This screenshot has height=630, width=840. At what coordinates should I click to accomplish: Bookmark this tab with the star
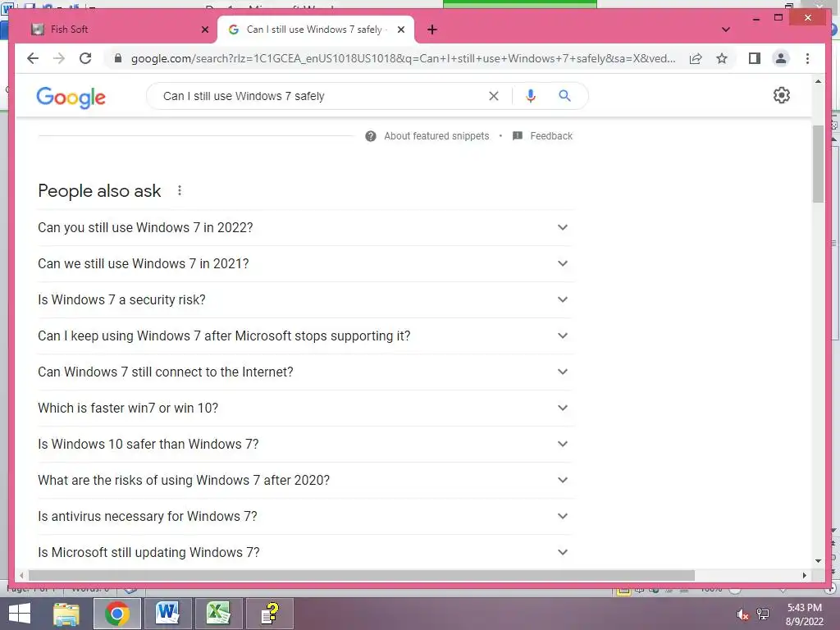[x=722, y=58]
